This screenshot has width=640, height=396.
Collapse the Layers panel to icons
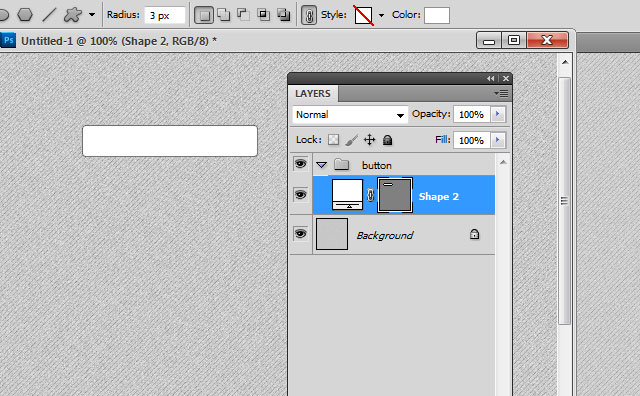[x=491, y=78]
